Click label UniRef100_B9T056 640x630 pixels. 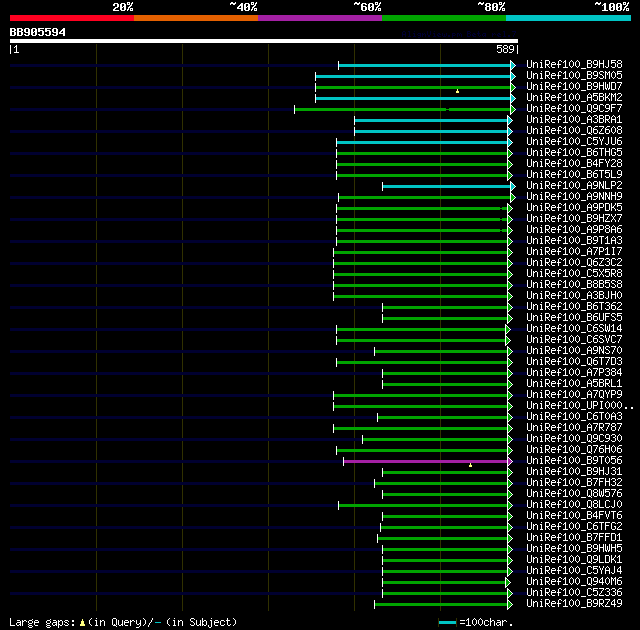(x=574, y=461)
